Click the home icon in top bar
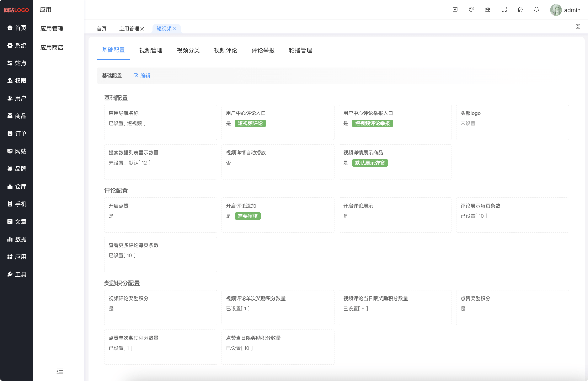 tap(520, 9)
